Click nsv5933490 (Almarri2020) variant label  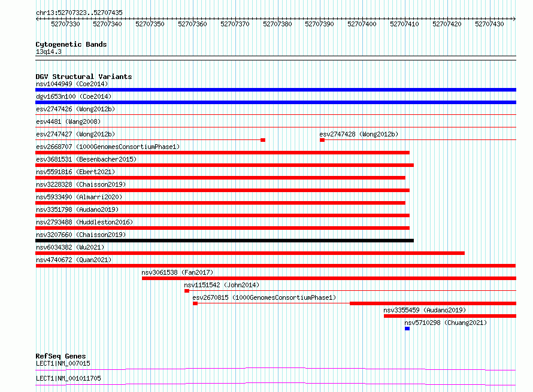pyautogui.click(x=79, y=197)
